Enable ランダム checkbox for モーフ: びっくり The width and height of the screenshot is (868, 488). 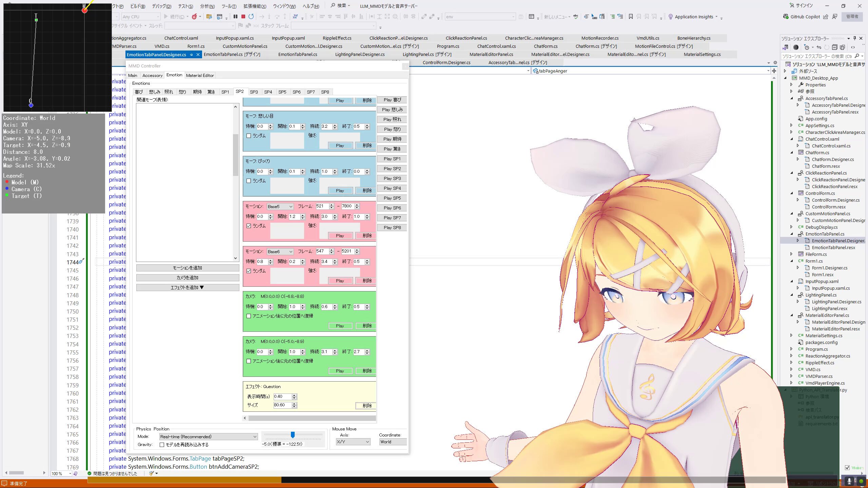(x=249, y=181)
